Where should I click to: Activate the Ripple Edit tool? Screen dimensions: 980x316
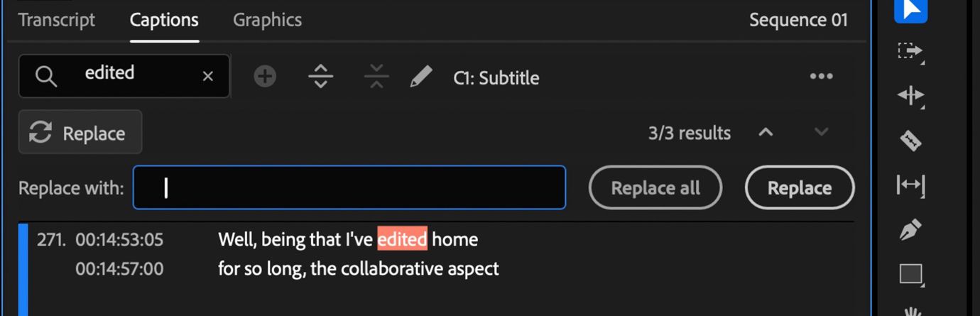(x=910, y=95)
